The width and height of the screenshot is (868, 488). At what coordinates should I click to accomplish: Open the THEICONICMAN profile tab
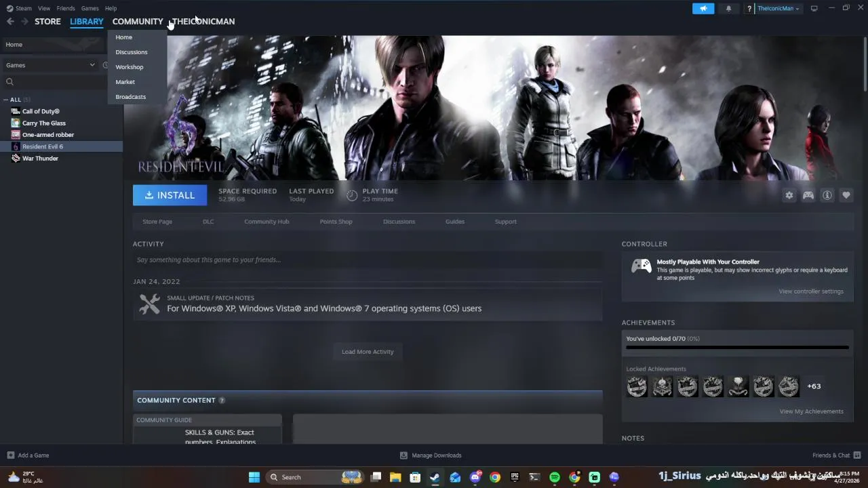click(203, 22)
